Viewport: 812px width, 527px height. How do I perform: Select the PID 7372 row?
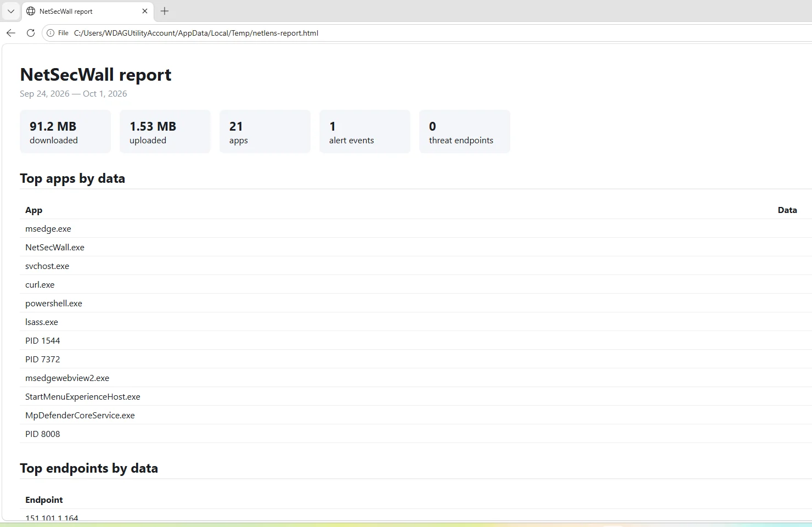coord(416,359)
